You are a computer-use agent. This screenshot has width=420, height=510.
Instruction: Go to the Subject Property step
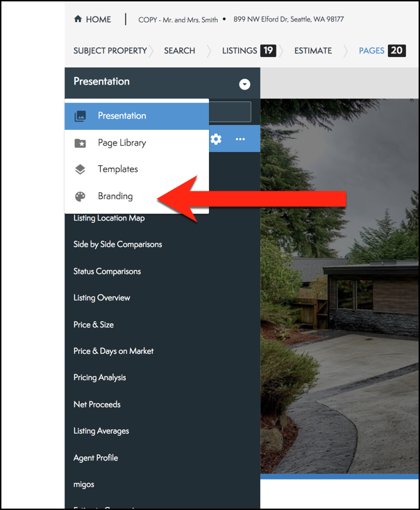[110, 51]
